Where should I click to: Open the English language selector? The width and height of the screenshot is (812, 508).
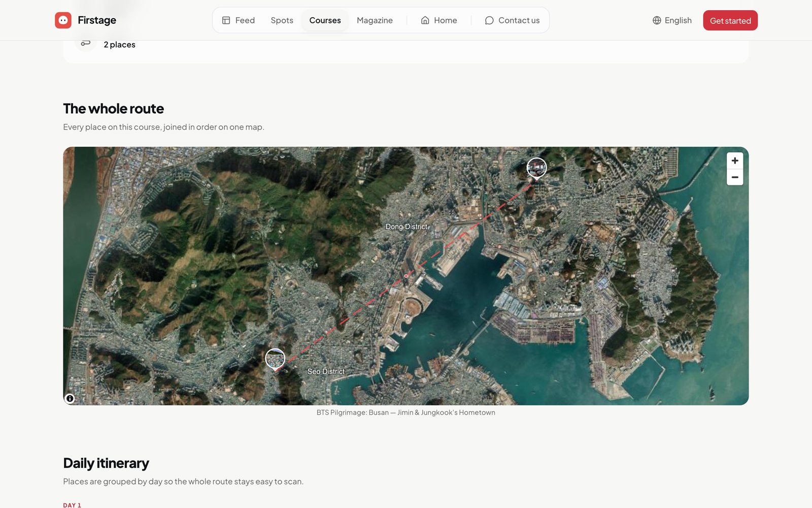[x=672, y=20]
